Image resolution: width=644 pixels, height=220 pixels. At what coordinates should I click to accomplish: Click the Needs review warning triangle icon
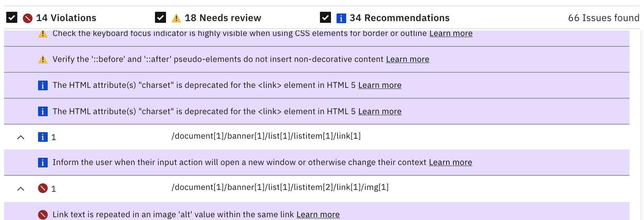click(x=176, y=18)
